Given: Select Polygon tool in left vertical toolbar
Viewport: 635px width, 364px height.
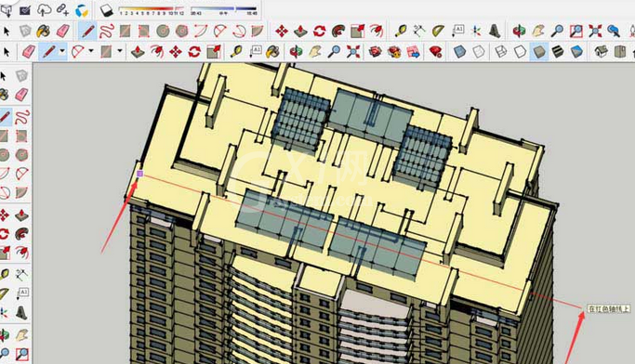Looking at the screenshot, I should (22, 155).
